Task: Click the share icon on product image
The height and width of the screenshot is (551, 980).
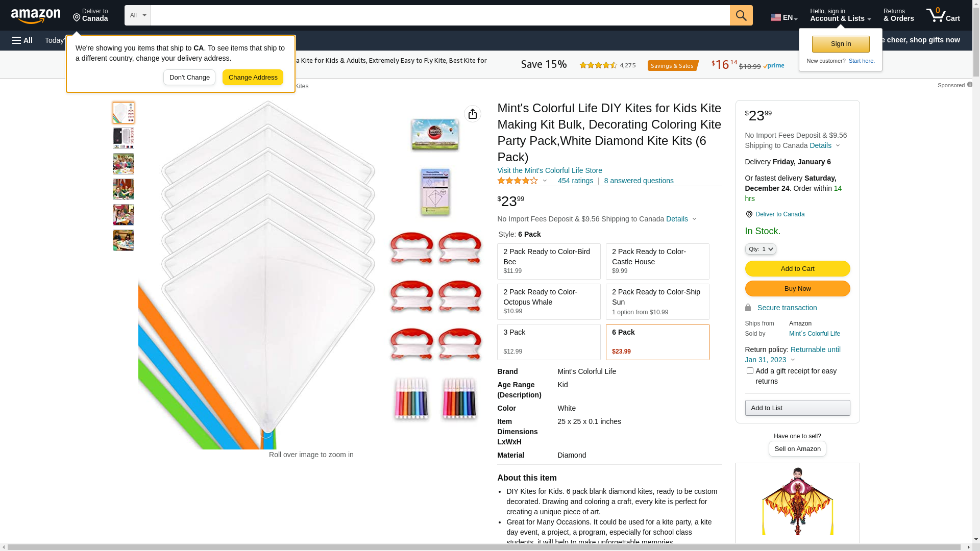Action: click(x=472, y=114)
